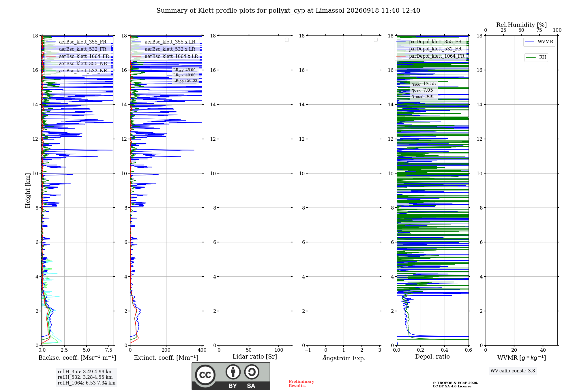Click the −1 tick on Ångström axis
577x392 pixels.
click(x=308, y=350)
